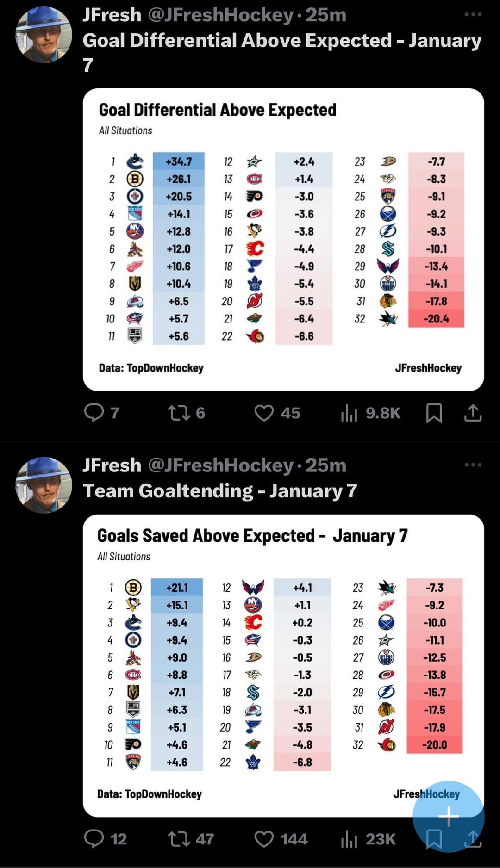
Task: Open more options for the Goal Differential tweet
Action: point(473,15)
